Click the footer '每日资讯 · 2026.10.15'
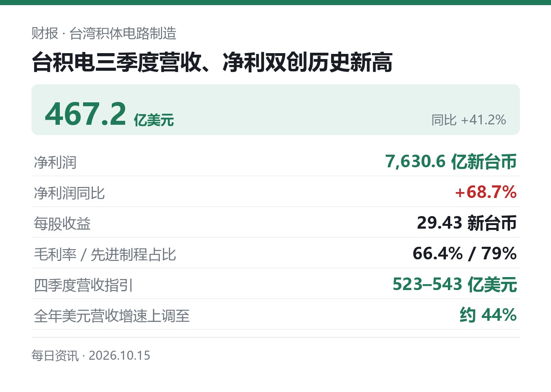The height and width of the screenshot is (392, 551). [x=91, y=355]
